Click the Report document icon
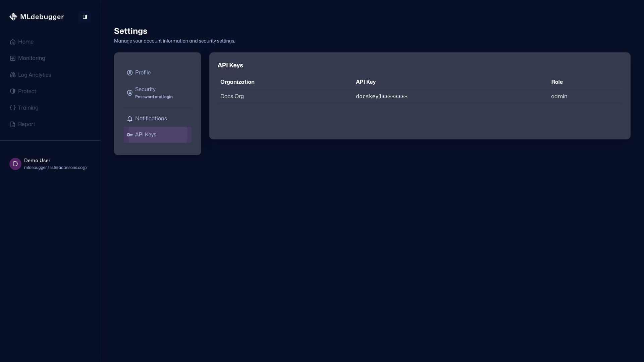Image resolution: width=644 pixels, height=362 pixels. (x=13, y=124)
